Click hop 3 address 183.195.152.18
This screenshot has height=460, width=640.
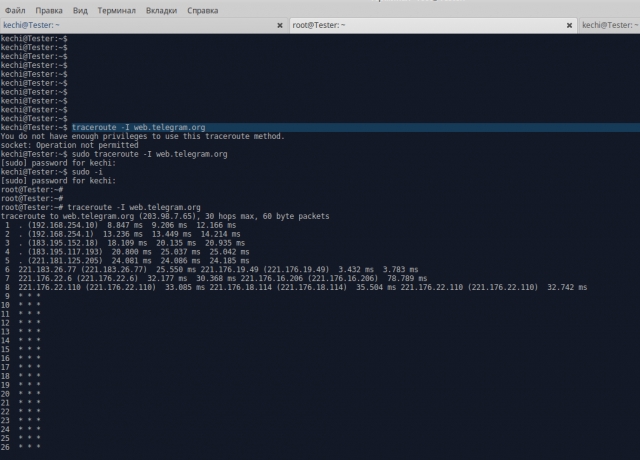click(63, 243)
